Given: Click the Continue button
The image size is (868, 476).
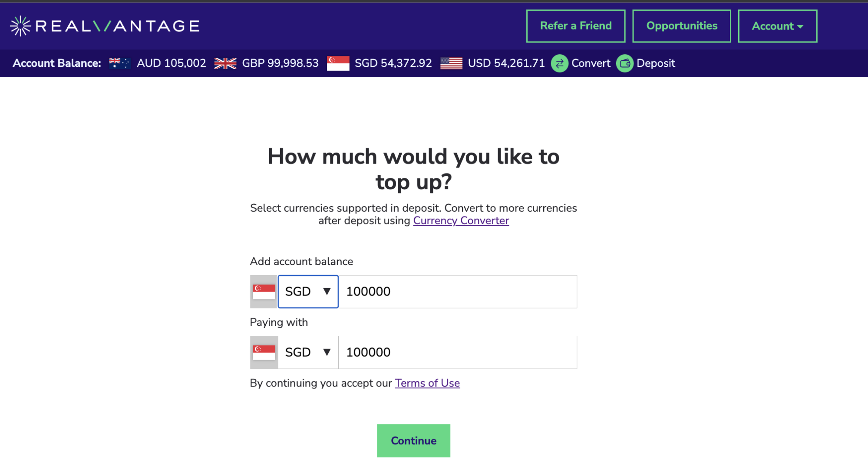Looking at the screenshot, I should coord(413,440).
